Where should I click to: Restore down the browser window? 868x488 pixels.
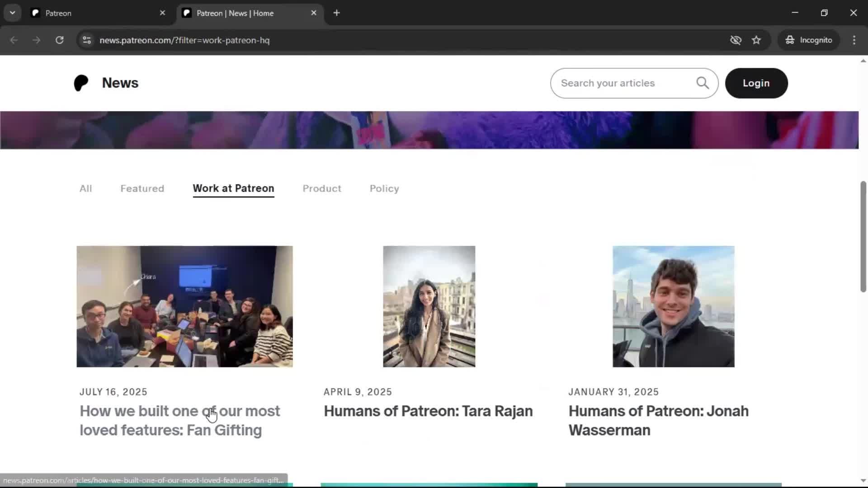pos(824,13)
